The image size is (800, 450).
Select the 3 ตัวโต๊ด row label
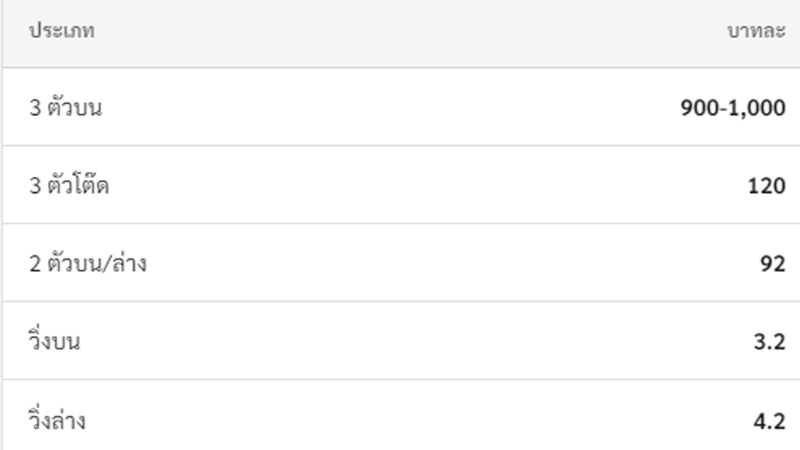69,185
